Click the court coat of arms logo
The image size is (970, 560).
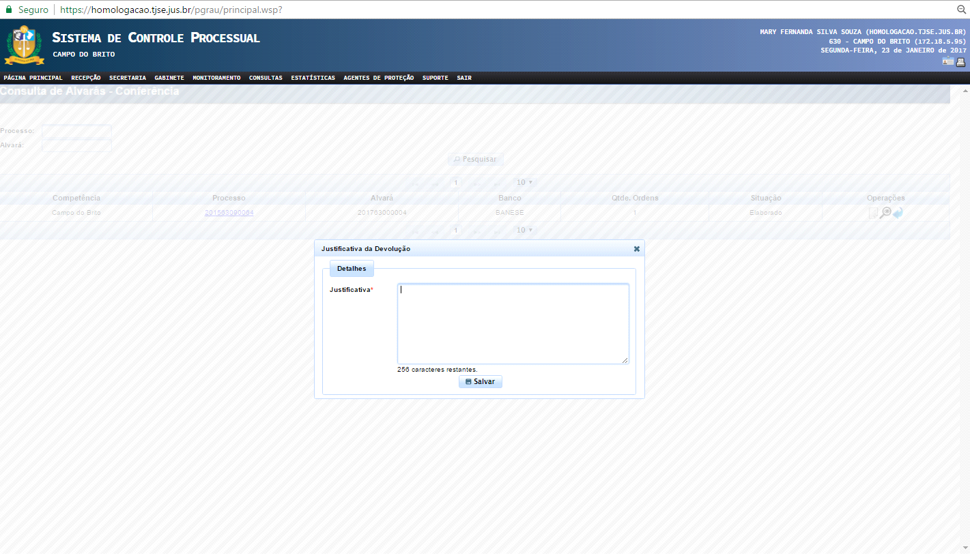[24, 44]
